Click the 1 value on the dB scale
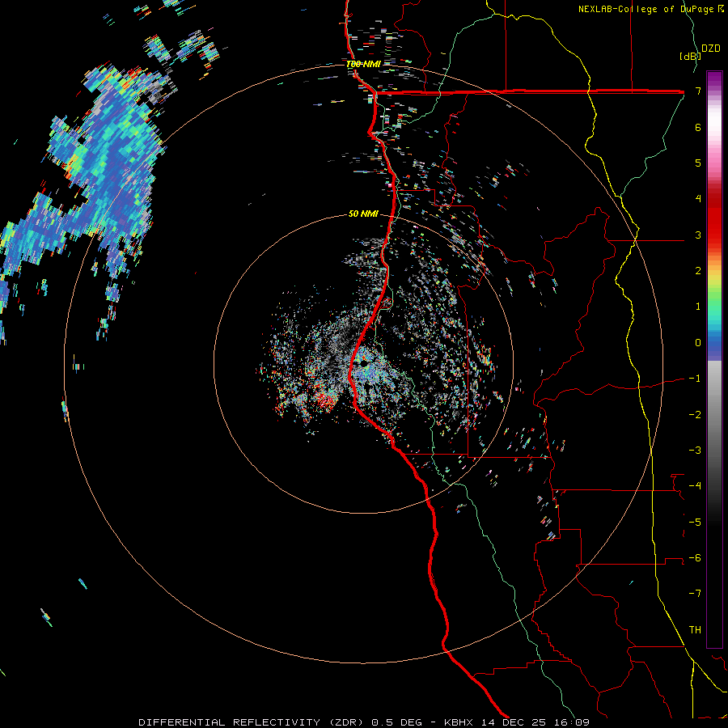Image resolution: width=728 pixels, height=728 pixels. (698, 307)
